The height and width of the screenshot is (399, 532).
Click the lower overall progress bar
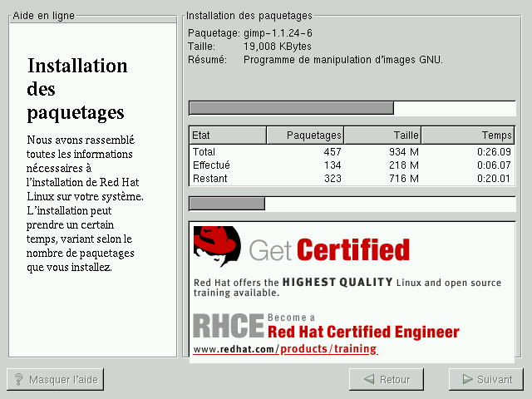[352, 204]
